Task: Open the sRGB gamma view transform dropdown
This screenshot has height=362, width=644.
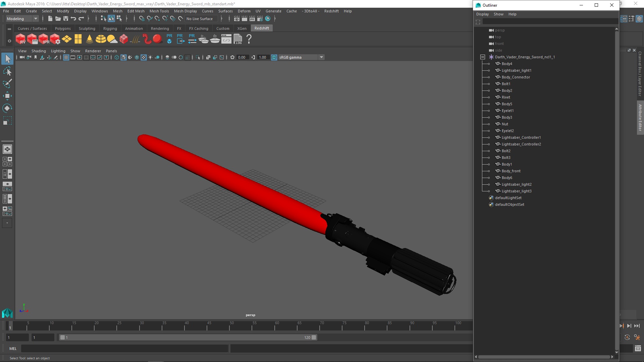Action: tap(301, 57)
